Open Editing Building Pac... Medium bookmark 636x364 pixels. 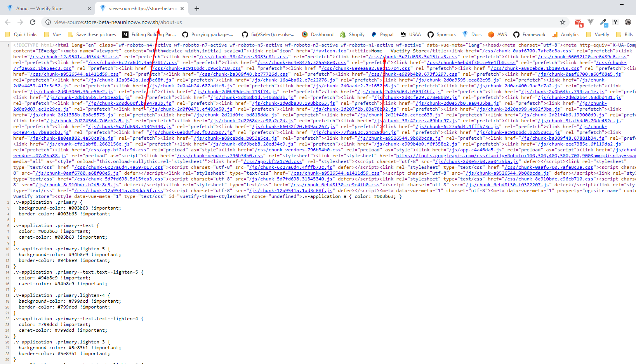(x=149, y=35)
